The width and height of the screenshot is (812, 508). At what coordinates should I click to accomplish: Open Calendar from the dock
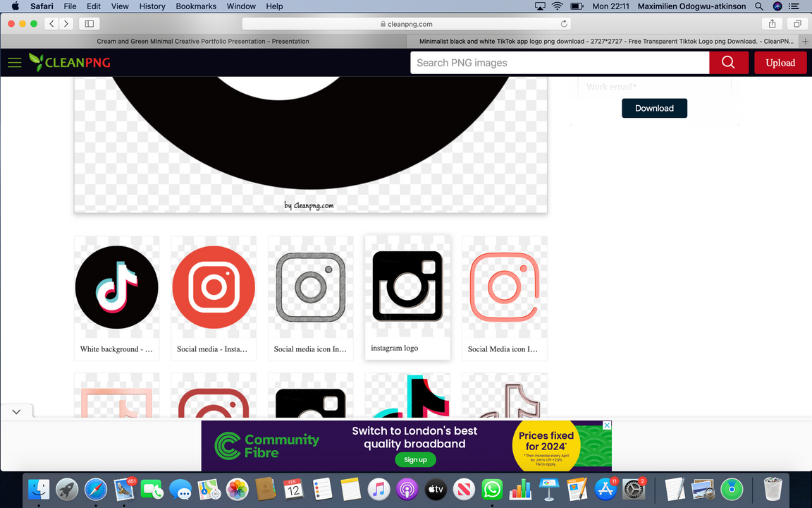point(294,489)
